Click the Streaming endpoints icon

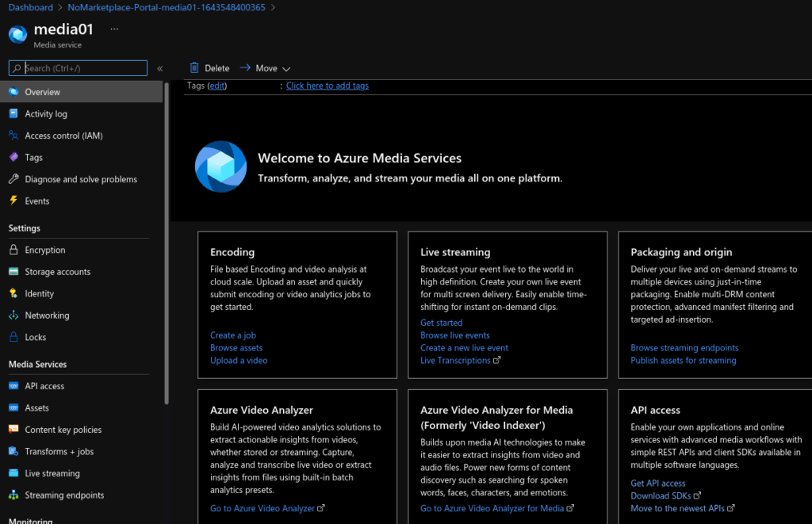[13, 495]
